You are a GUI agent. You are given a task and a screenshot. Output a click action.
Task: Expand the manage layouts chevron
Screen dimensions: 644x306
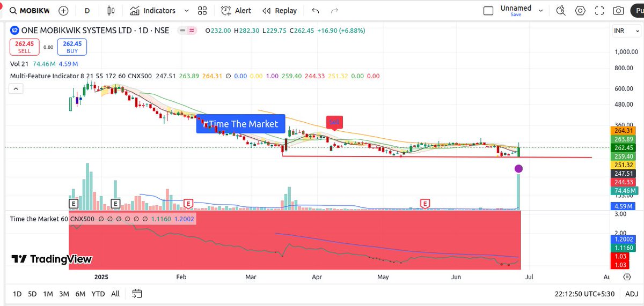pos(541,11)
